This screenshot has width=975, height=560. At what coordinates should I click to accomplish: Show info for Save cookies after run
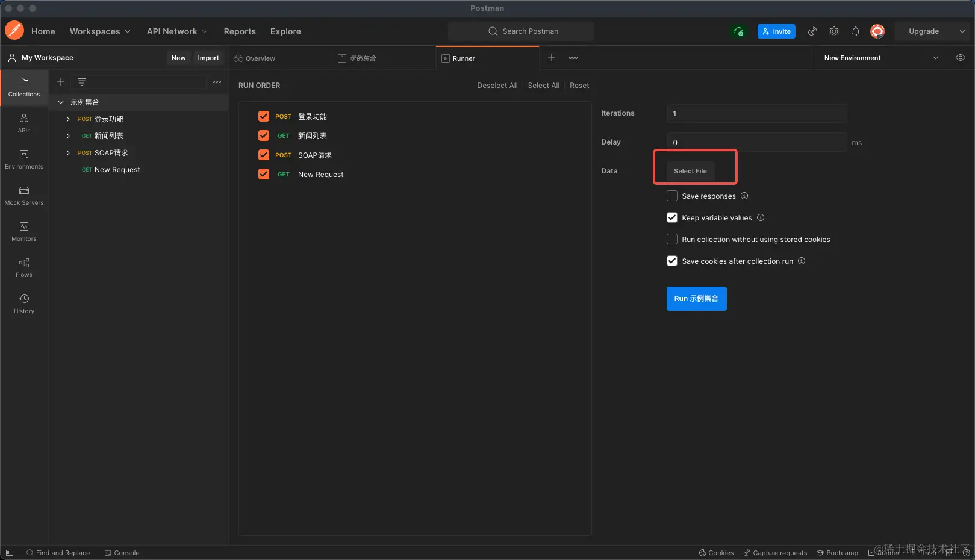pyautogui.click(x=802, y=261)
